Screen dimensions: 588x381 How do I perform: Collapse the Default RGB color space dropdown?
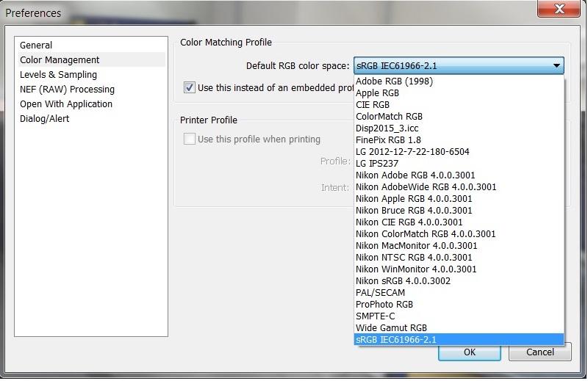coord(459,66)
